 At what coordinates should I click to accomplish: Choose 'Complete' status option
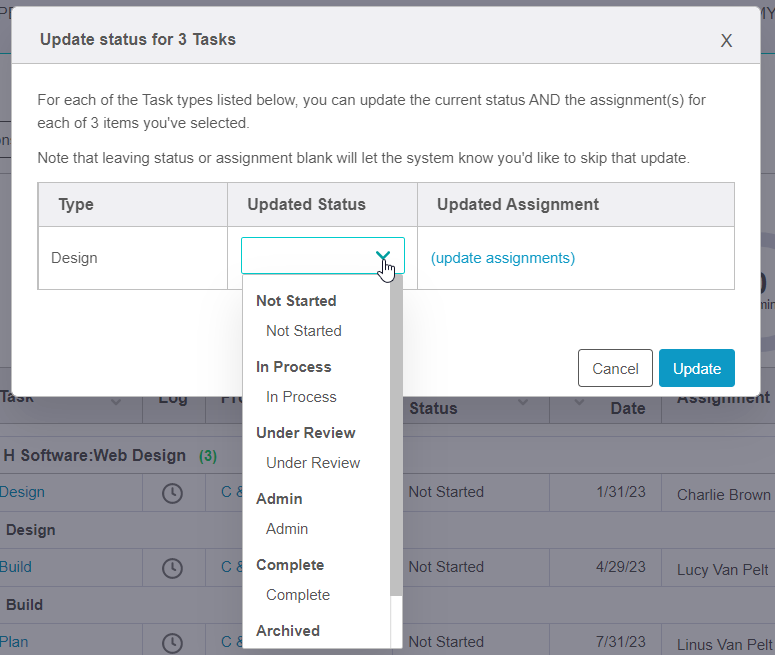pos(298,595)
